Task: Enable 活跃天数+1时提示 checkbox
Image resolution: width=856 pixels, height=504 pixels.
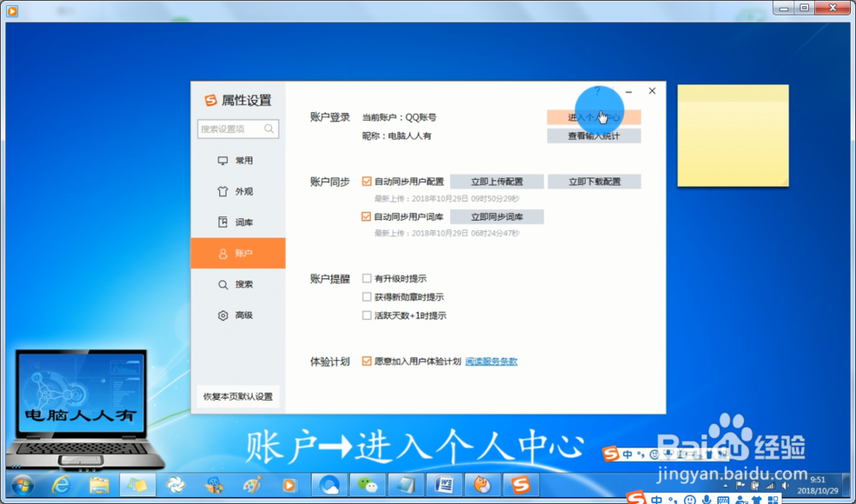Action: click(367, 315)
